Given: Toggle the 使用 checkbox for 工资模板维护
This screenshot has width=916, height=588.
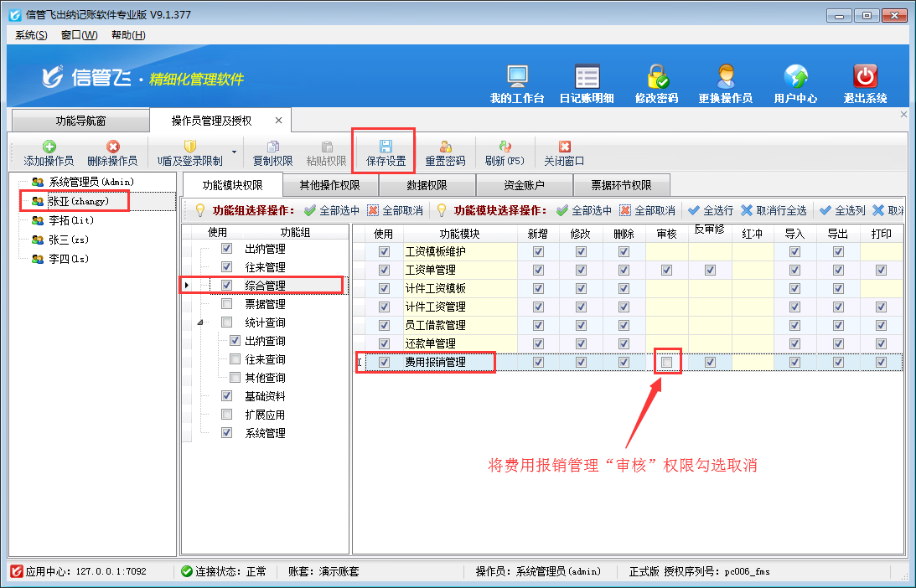Looking at the screenshot, I should coord(384,251).
